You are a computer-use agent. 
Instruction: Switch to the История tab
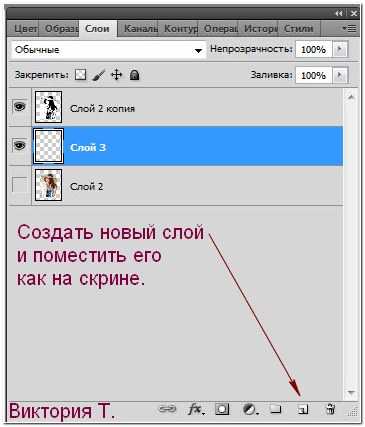[x=258, y=29]
